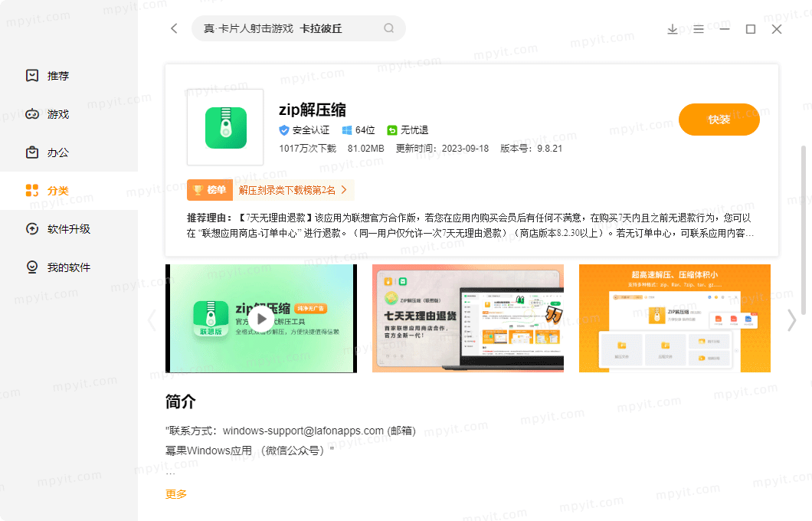The width and height of the screenshot is (812, 521).
Task: Click 更多 to expand the introduction
Action: pyautogui.click(x=176, y=494)
